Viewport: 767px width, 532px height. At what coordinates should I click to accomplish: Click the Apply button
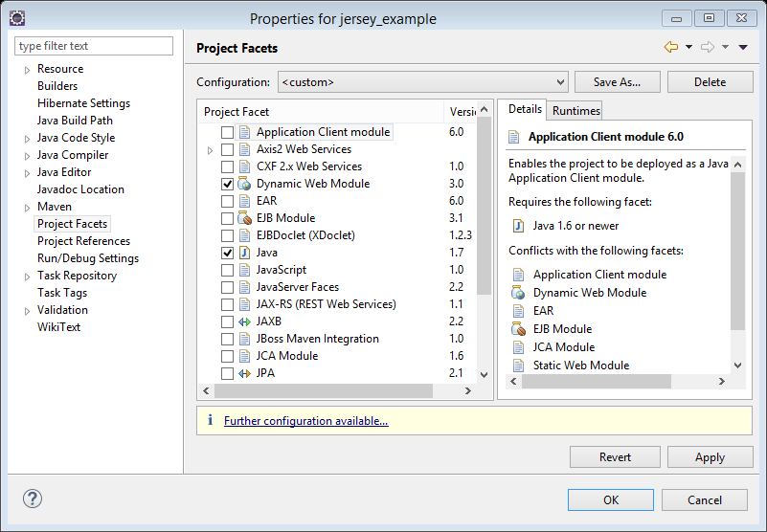pos(710,457)
